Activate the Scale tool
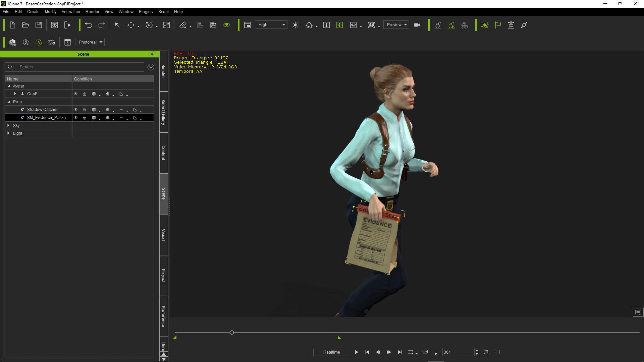The width and height of the screenshot is (644, 362). (166, 25)
